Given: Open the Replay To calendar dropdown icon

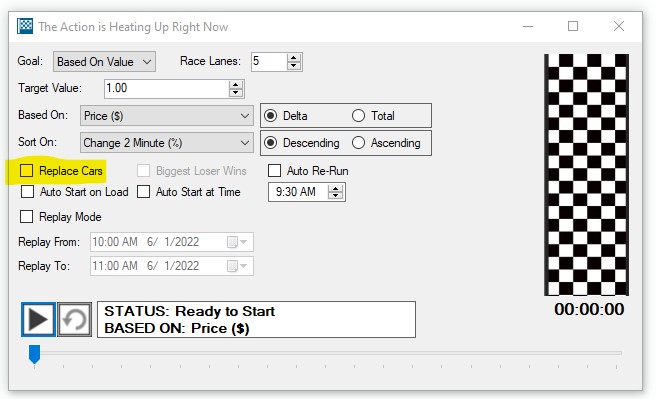Looking at the screenshot, I should coord(237,266).
